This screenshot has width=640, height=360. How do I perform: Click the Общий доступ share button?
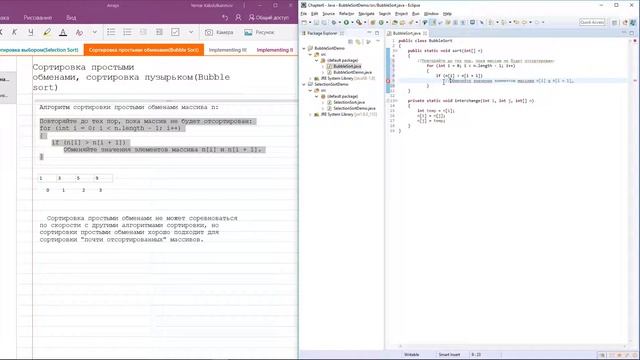[269, 18]
